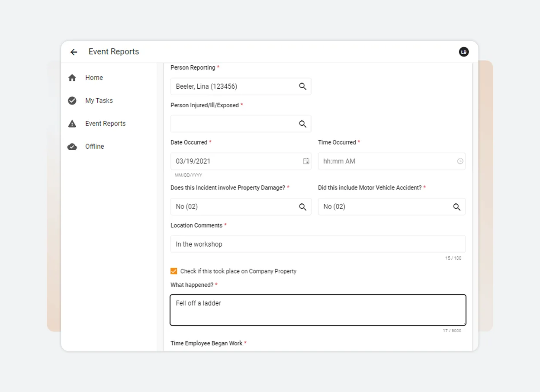
Task: Open the calendar picker for Date Occurred
Action: pos(306,161)
